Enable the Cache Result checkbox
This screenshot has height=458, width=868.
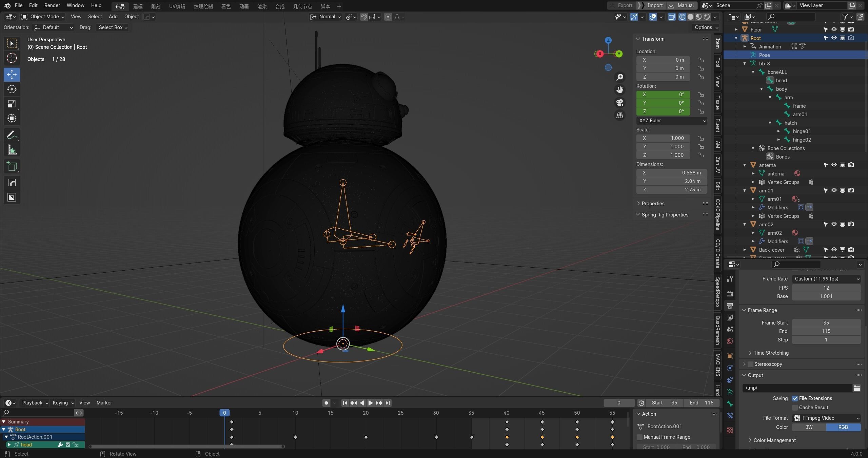(x=795, y=408)
